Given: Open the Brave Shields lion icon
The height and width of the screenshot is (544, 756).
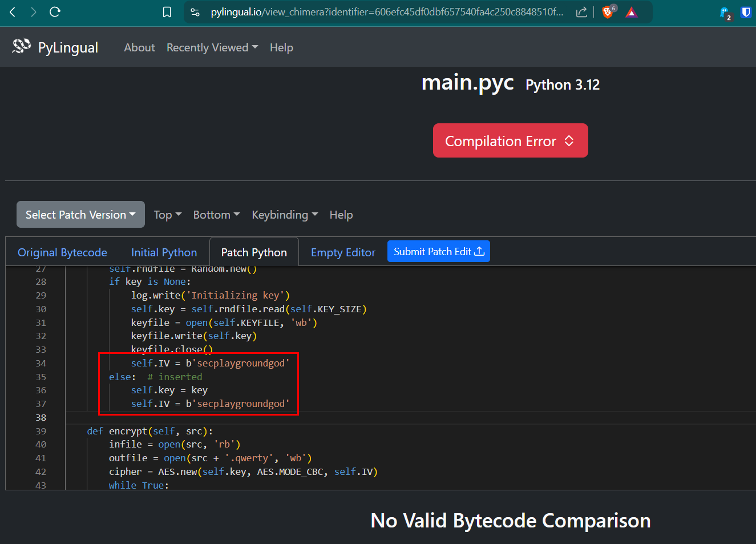Looking at the screenshot, I should 608,12.
